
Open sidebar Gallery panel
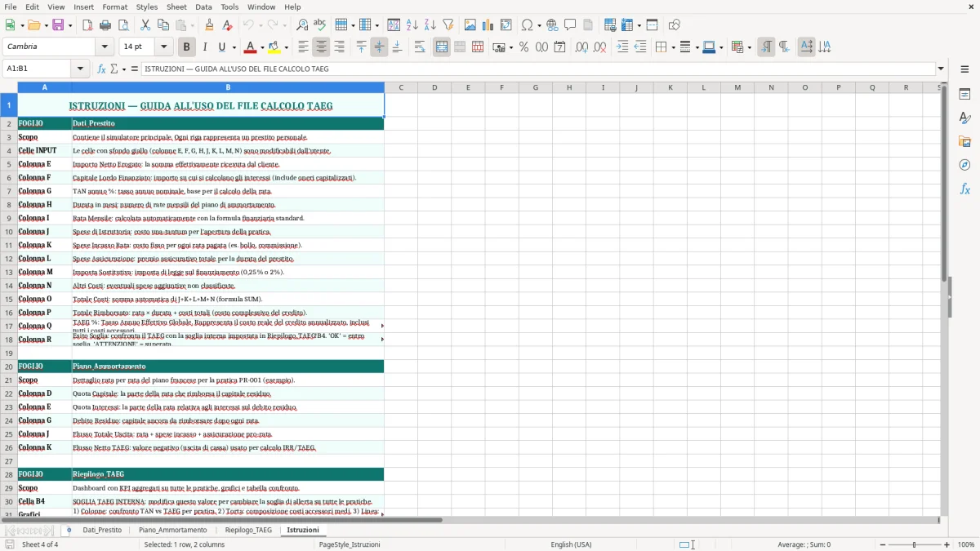pyautogui.click(x=964, y=141)
